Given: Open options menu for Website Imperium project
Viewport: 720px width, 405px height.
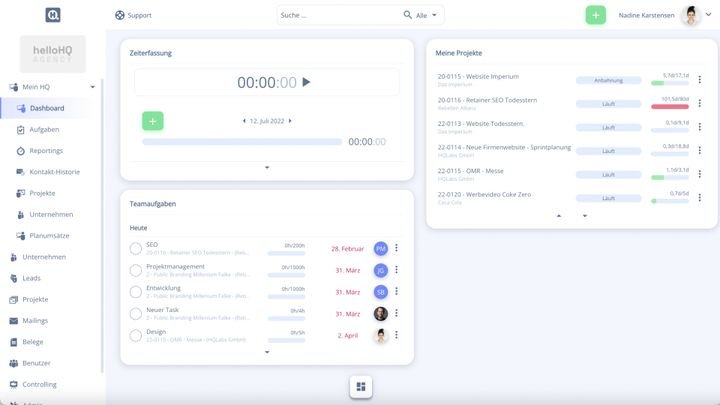Looking at the screenshot, I should pyautogui.click(x=699, y=79).
